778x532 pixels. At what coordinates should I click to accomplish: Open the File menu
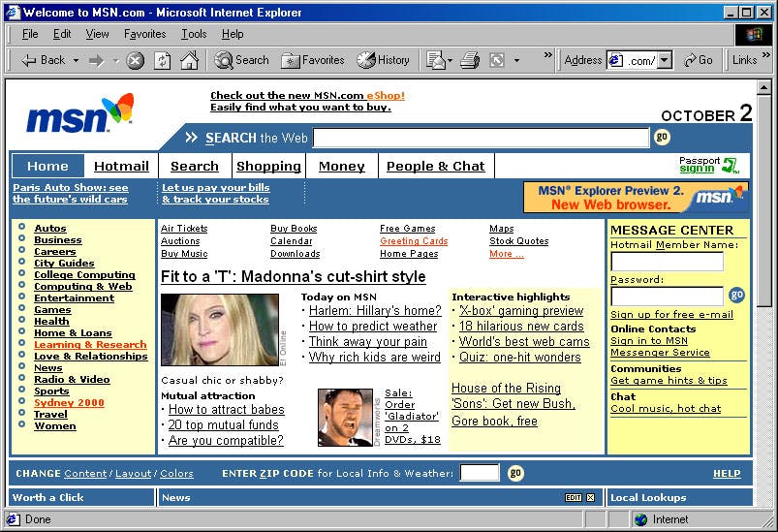tap(30, 34)
